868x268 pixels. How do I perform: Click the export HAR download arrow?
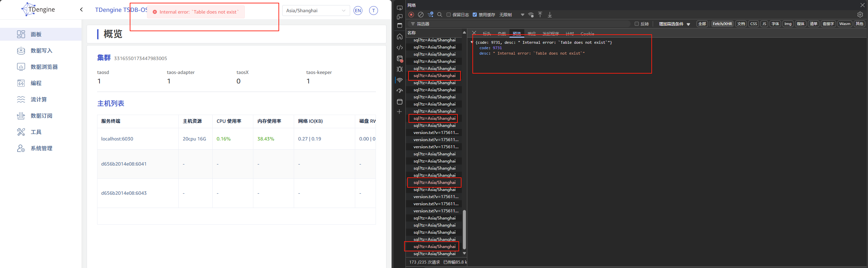(550, 15)
